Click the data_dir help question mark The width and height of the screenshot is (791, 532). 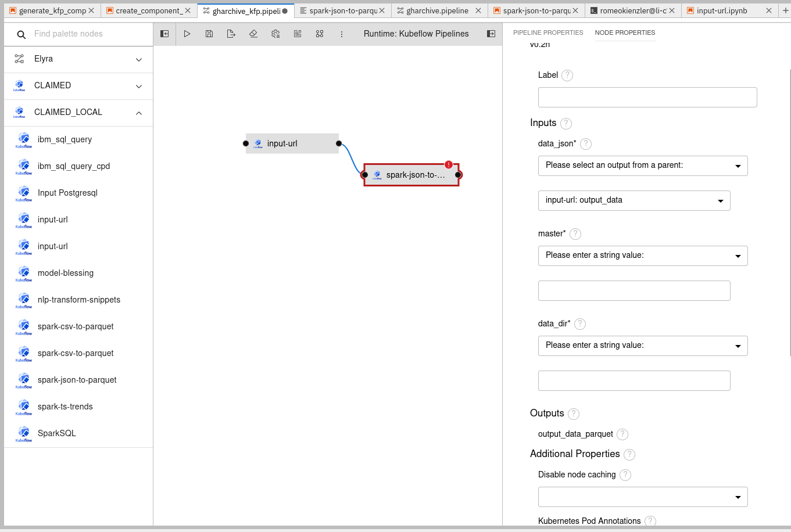[579, 324]
